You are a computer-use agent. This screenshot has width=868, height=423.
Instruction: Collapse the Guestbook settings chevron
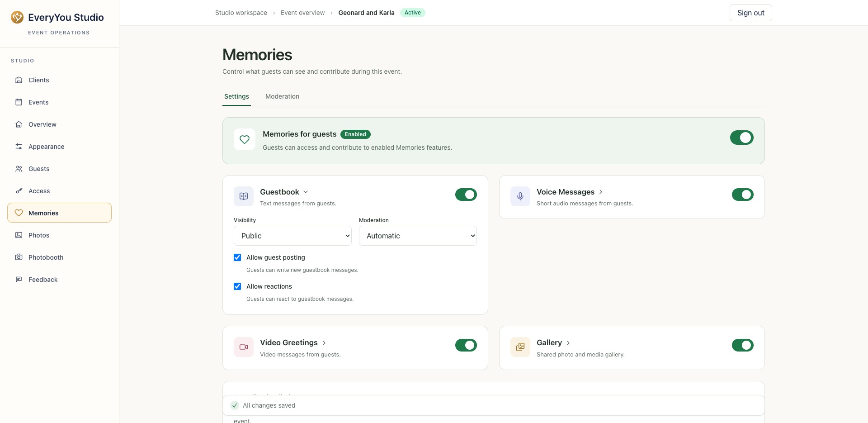coord(306,192)
